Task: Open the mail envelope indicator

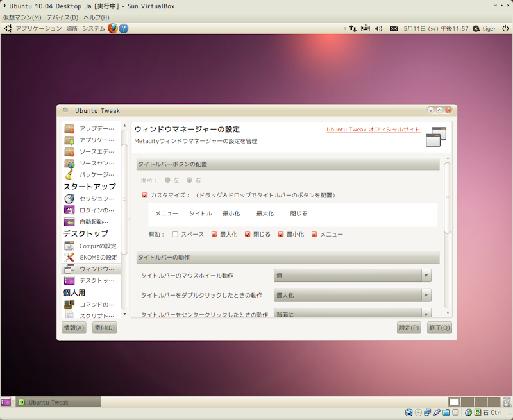Action: pos(394,28)
